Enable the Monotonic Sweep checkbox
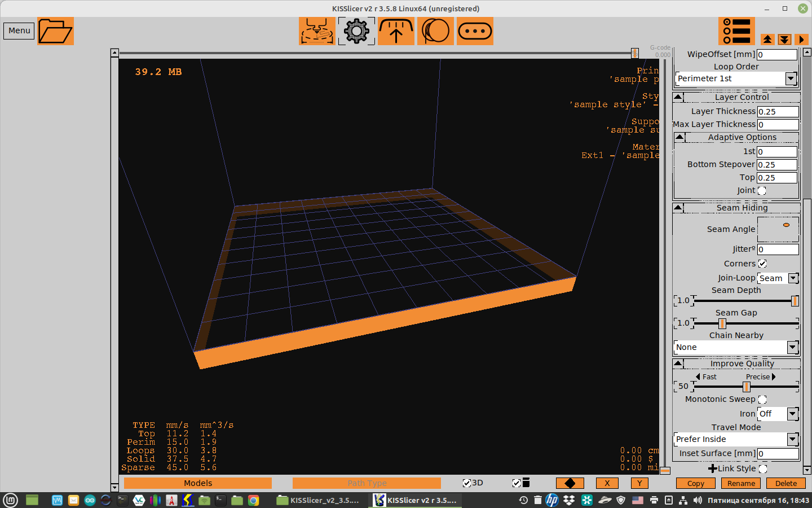This screenshot has height=508, width=812. 762,400
